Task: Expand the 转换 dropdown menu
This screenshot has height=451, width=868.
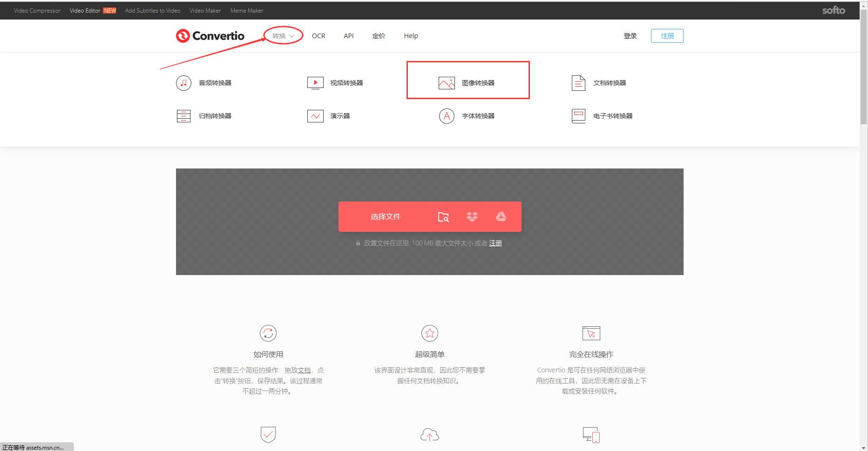Action: click(x=283, y=36)
